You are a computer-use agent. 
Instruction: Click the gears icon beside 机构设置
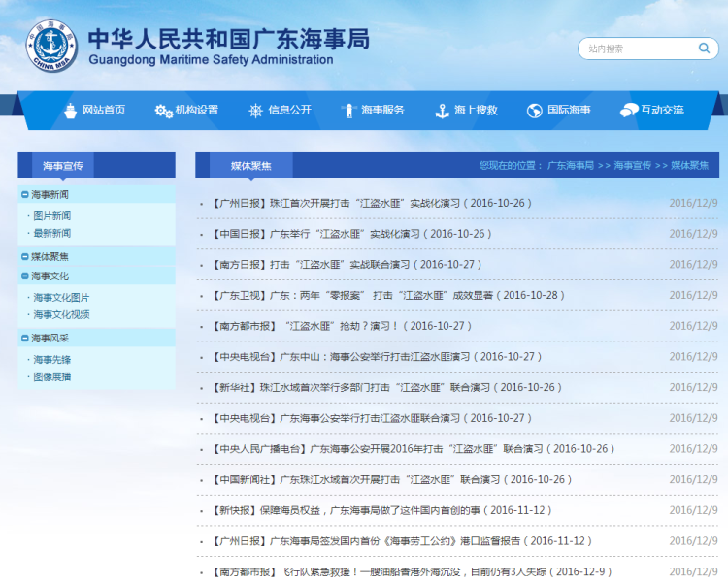[x=163, y=111]
